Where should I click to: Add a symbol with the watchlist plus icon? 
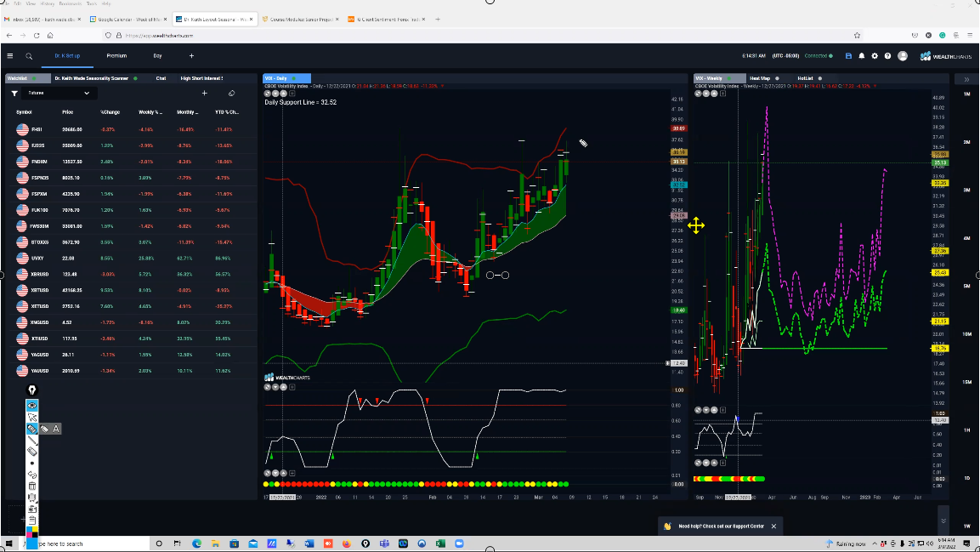pos(204,94)
